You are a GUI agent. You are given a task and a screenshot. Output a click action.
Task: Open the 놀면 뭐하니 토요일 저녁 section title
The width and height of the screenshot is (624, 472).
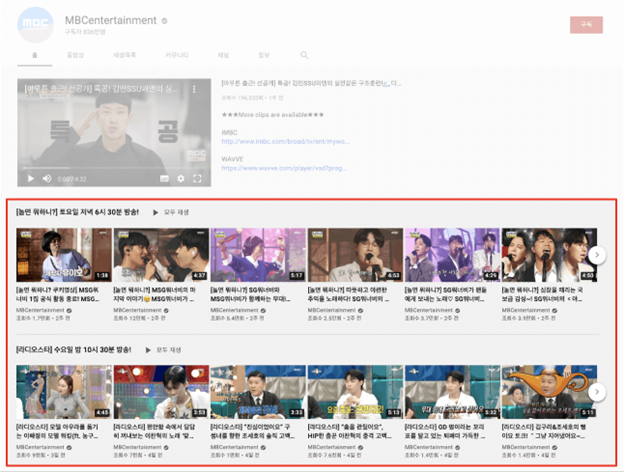pos(78,212)
